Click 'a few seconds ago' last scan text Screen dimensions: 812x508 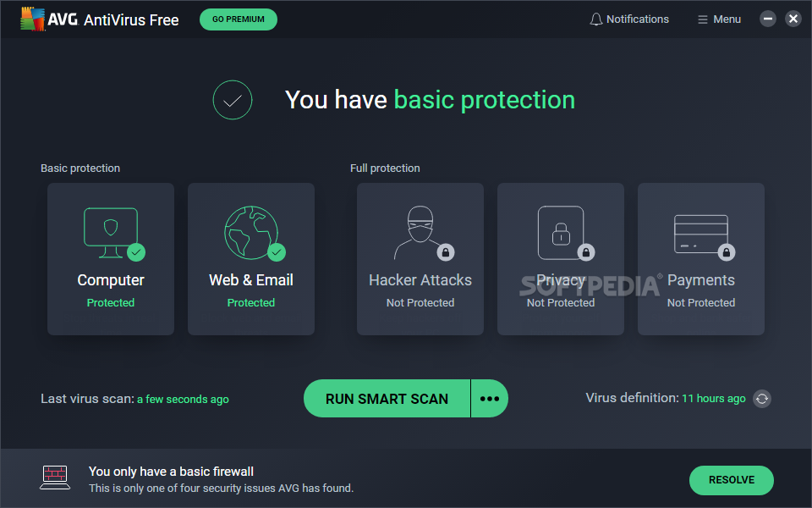point(183,399)
